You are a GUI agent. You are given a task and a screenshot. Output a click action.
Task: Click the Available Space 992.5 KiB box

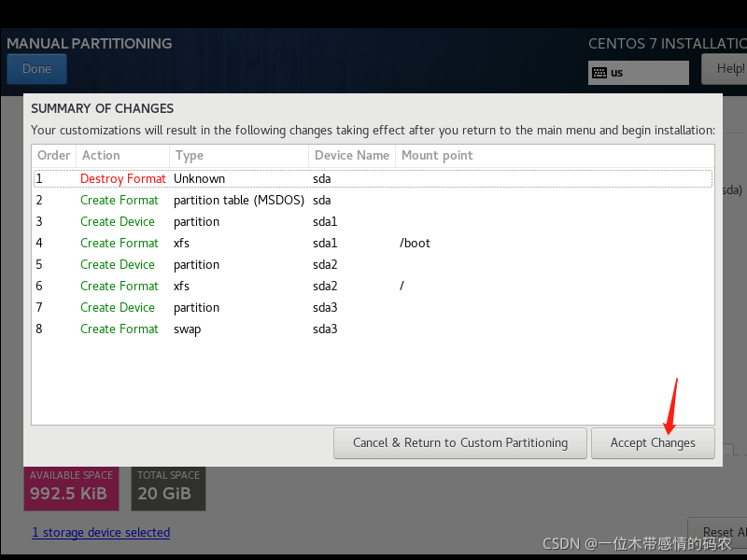coord(72,488)
